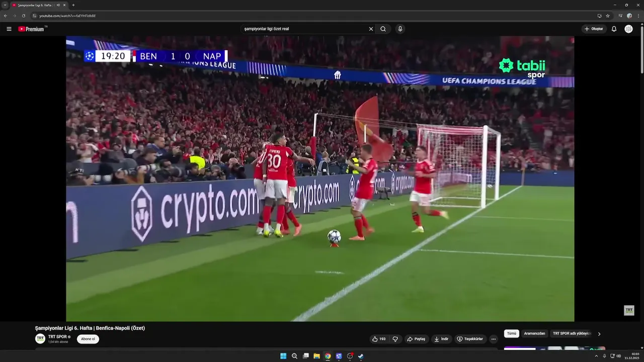Select the TRT SPOR adlı yükleyici chip
The height and width of the screenshot is (362, 644).
[x=572, y=333]
